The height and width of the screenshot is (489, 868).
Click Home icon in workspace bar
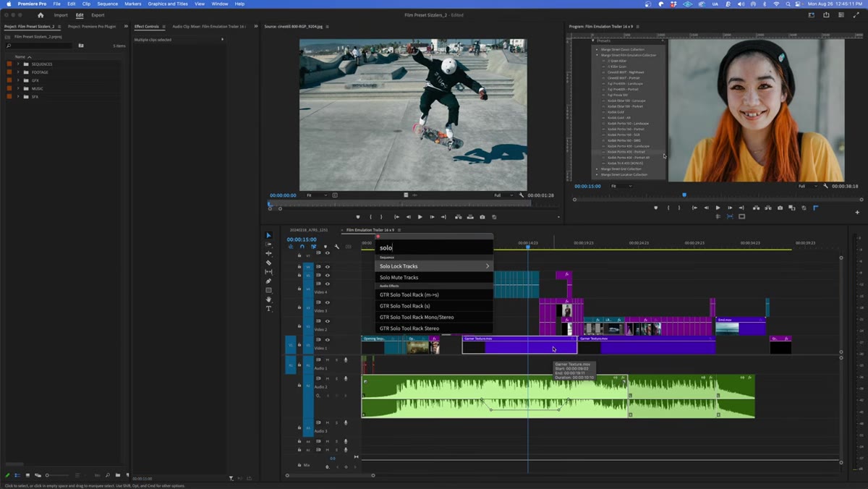click(41, 14)
